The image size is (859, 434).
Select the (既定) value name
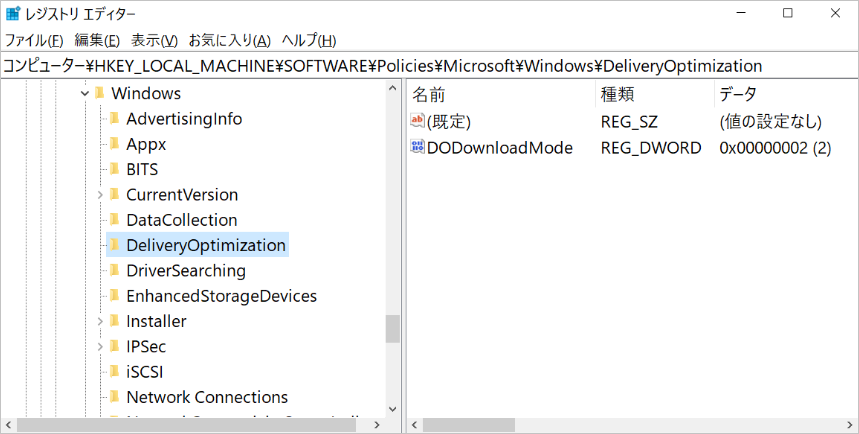449,122
